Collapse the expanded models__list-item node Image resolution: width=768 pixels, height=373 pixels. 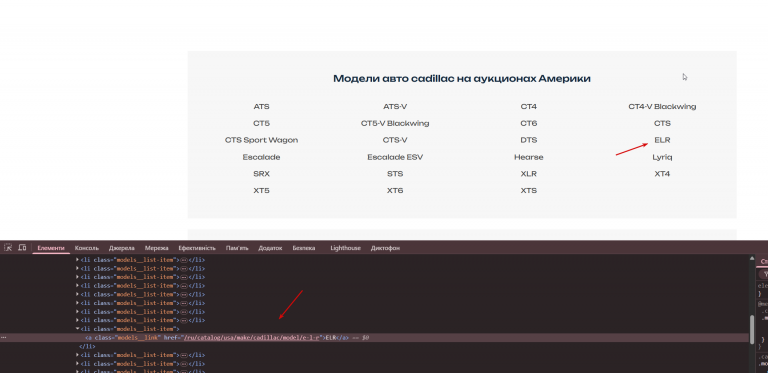pos(77,329)
